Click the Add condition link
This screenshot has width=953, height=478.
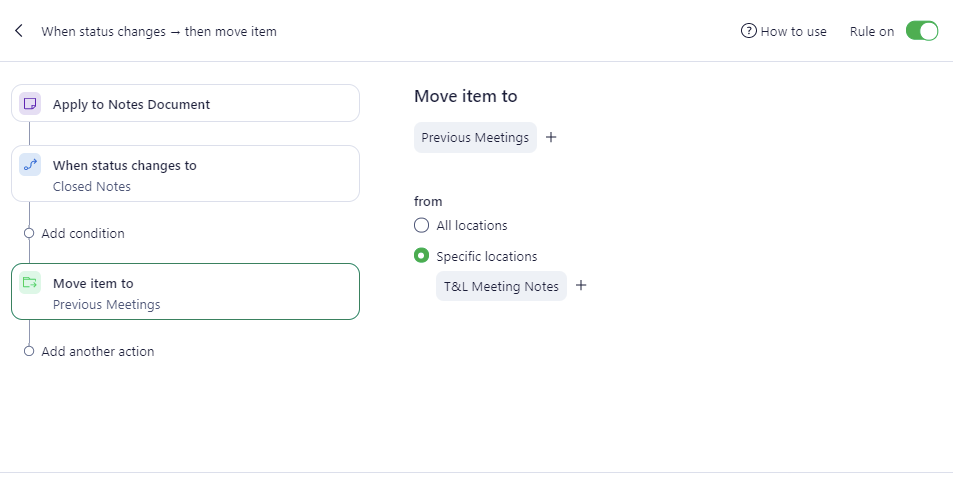(x=83, y=233)
